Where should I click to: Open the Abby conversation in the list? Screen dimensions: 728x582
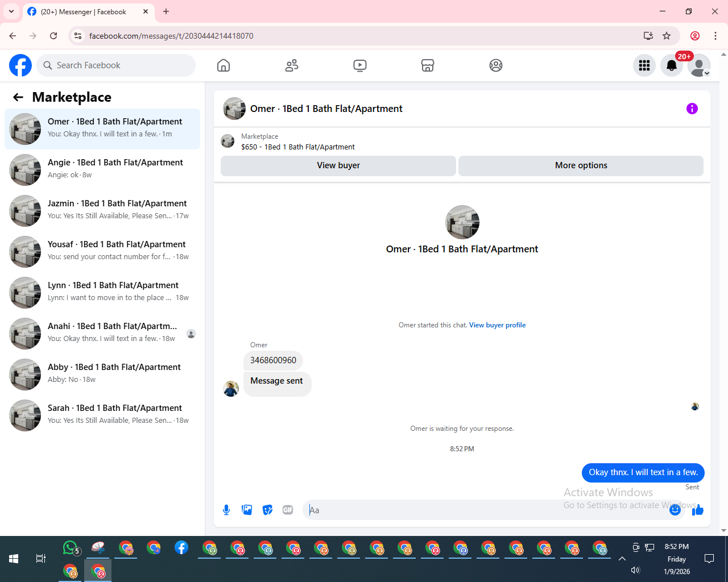tap(102, 375)
